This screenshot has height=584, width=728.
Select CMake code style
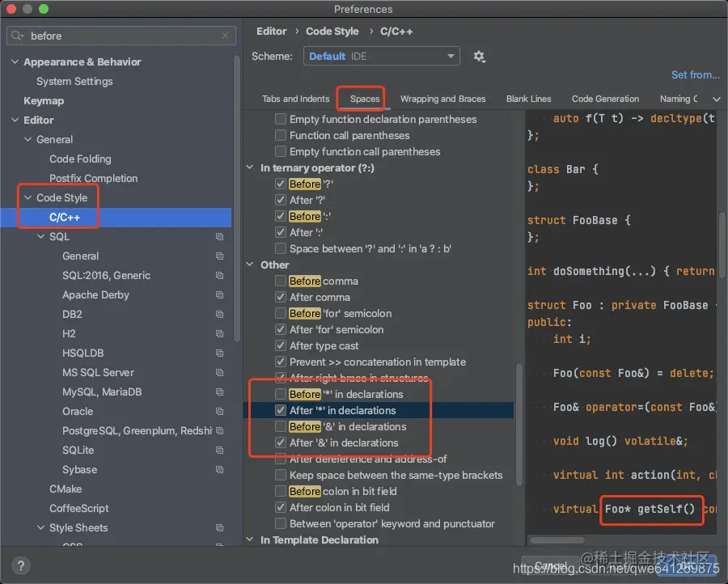[x=66, y=489]
